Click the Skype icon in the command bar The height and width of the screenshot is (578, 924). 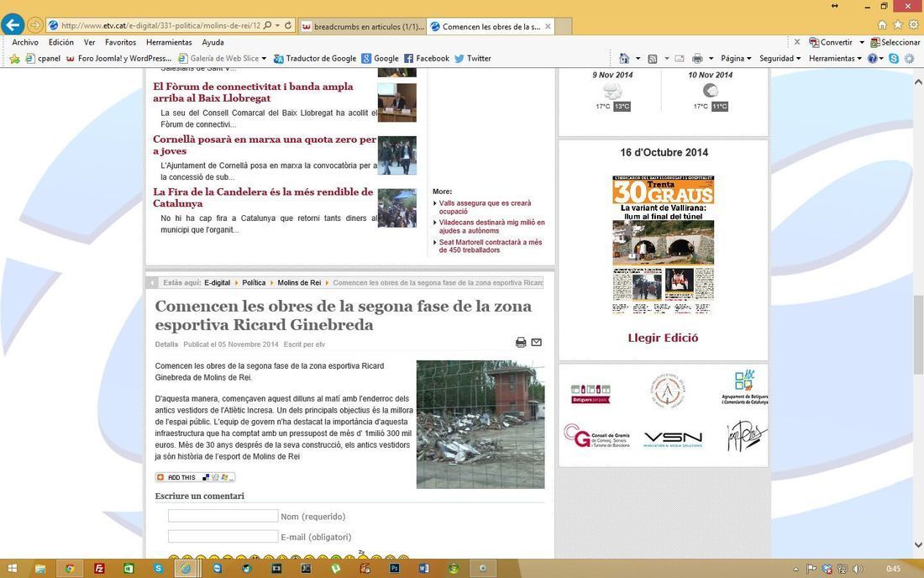894,58
